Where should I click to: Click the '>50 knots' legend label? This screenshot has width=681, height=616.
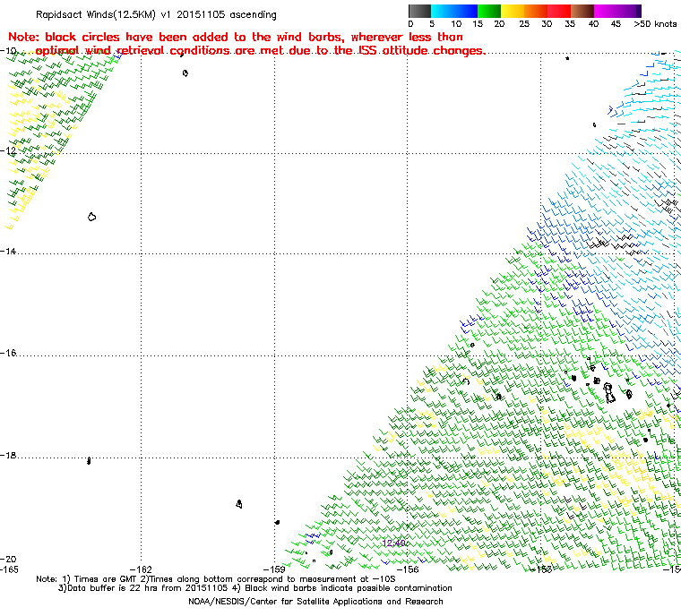(655, 24)
